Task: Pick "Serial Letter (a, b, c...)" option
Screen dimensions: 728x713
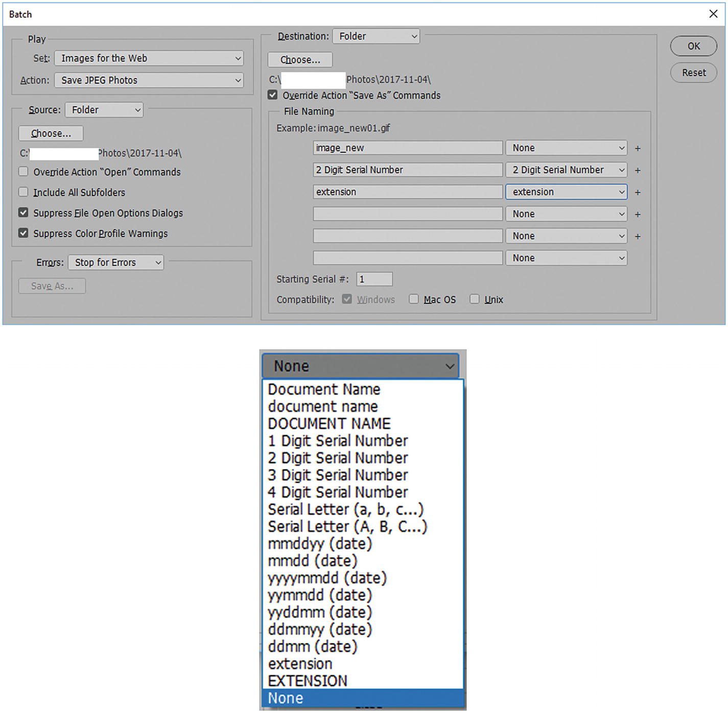Action: pyautogui.click(x=363, y=510)
